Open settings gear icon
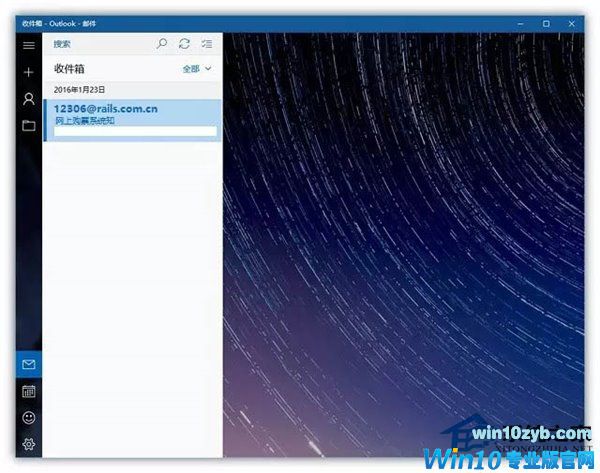600x473 pixels. (29, 444)
